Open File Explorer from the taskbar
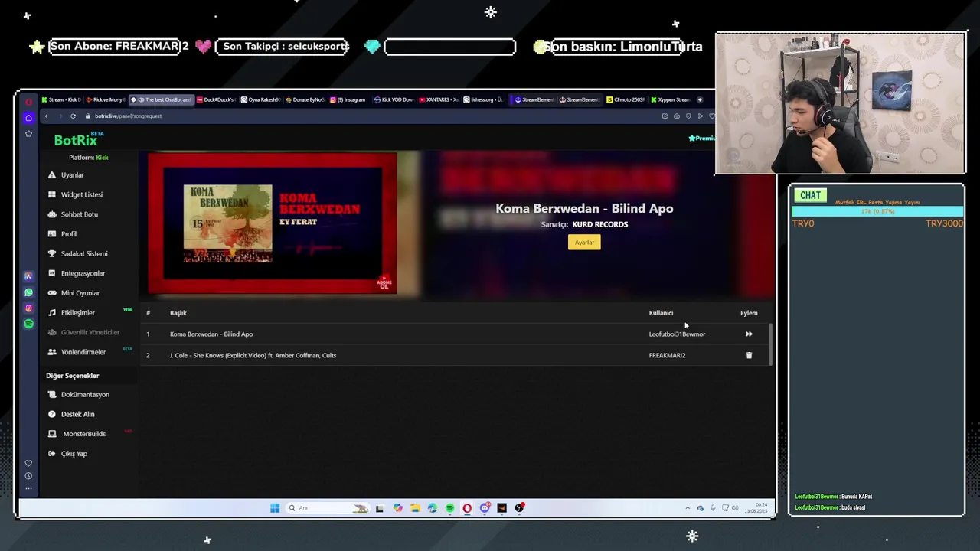The image size is (980, 551). coord(415,508)
